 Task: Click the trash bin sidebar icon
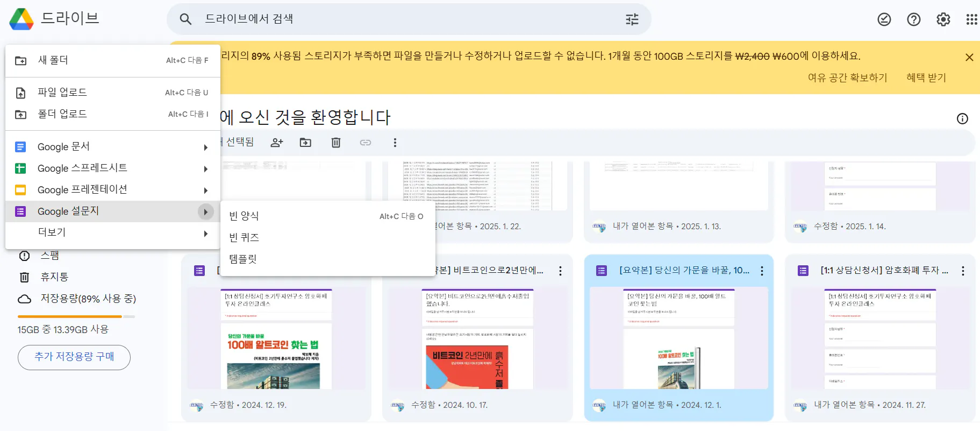24,277
